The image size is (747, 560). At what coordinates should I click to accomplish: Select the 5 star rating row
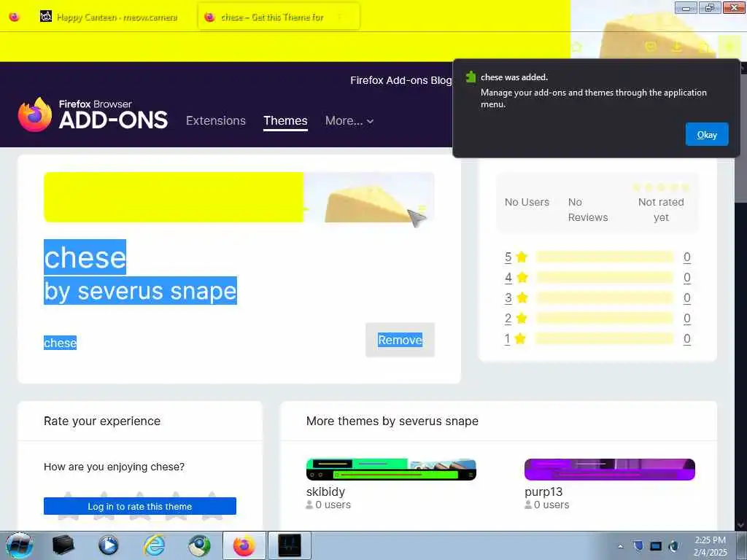pos(597,257)
